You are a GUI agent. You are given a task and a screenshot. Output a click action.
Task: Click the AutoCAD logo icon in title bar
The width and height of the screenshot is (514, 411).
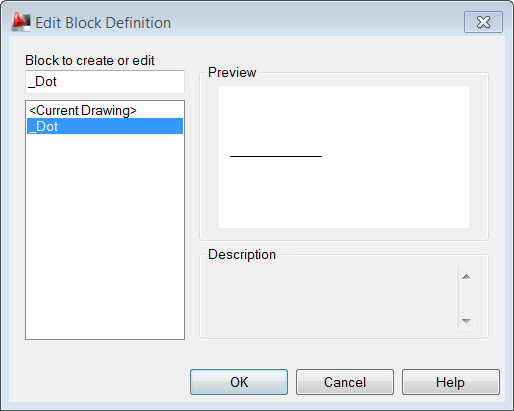tap(21, 22)
